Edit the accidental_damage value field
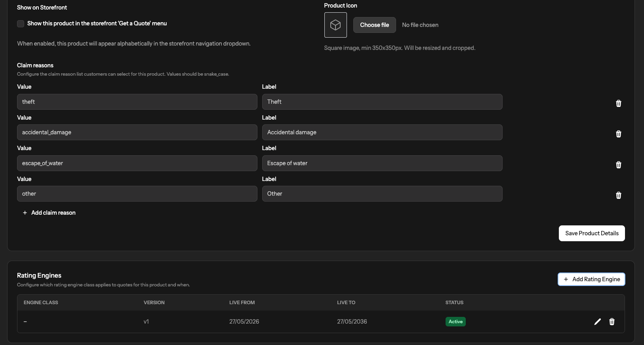This screenshot has width=644, height=345. click(137, 132)
